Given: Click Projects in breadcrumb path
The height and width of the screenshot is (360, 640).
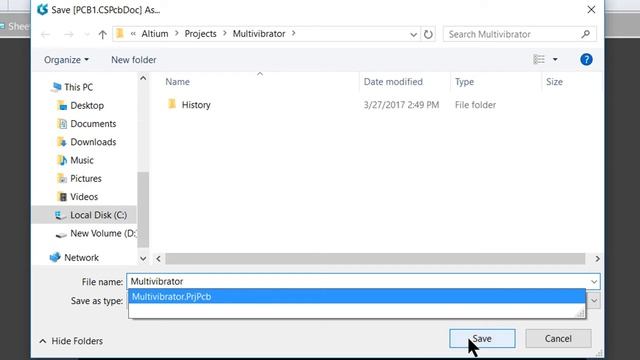Looking at the screenshot, I should [x=200, y=34].
